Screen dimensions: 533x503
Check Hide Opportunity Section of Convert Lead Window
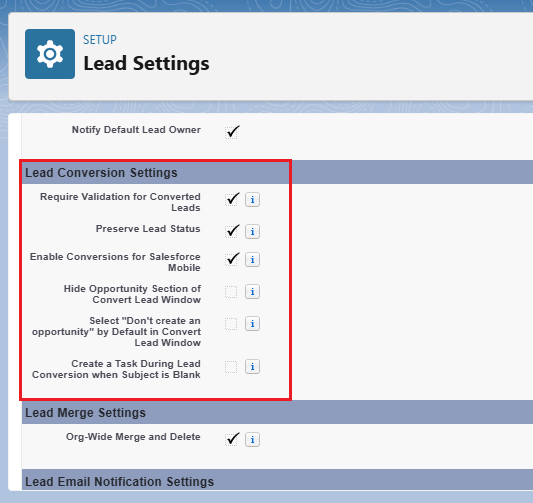[231, 292]
